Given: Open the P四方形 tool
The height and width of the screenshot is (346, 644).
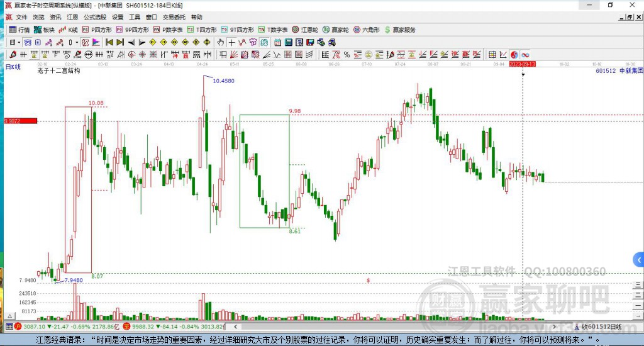Looking at the screenshot, I should tap(97, 30).
